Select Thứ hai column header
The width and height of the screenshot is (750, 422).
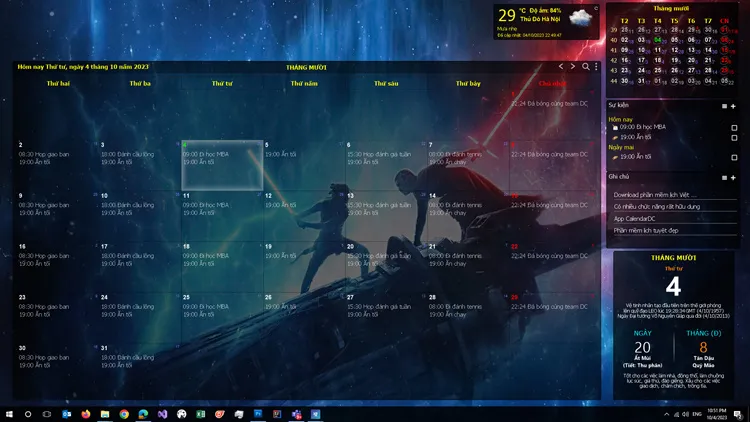point(58,84)
